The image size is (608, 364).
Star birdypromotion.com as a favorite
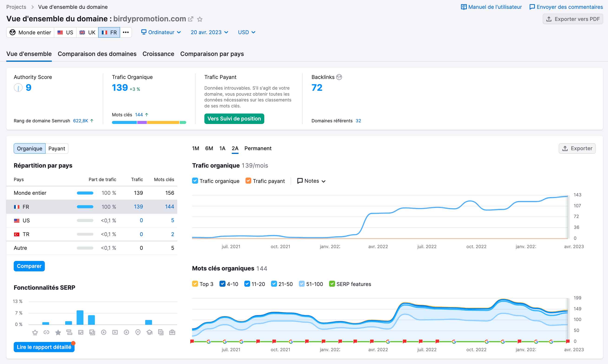pos(200,19)
